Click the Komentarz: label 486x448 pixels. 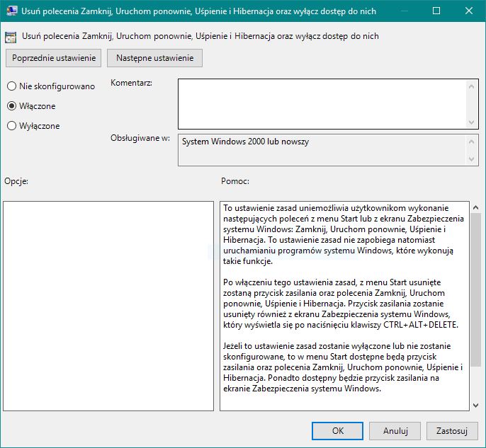point(131,83)
